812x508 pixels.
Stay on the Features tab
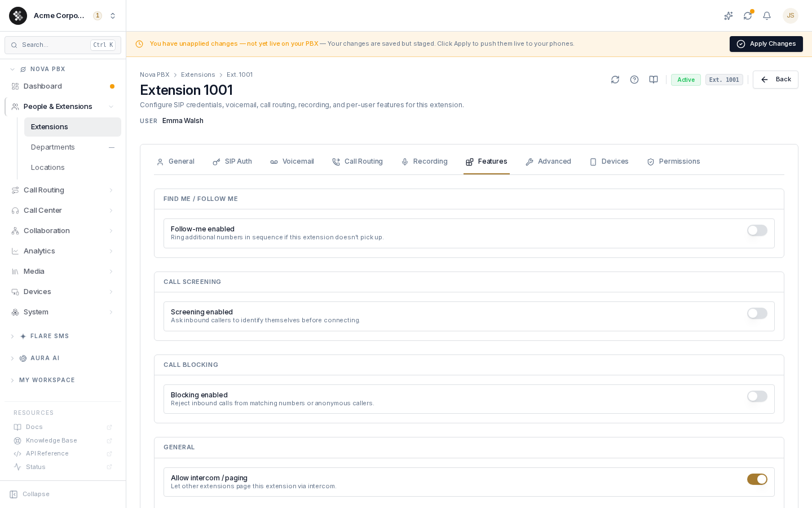click(487, 161)
